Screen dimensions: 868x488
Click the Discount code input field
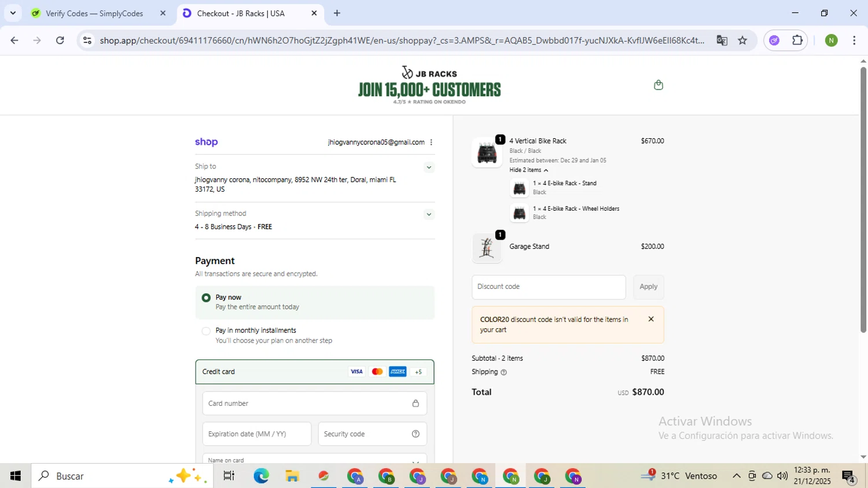(x=549, y=287)
